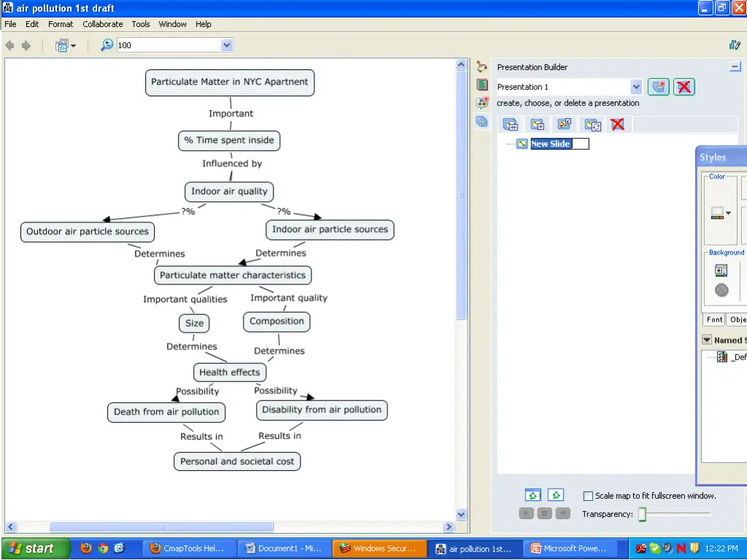Switch to the Windows Security taskbar window
The width and height of the screenshot is (747, 560).
(x=379, y=548)
